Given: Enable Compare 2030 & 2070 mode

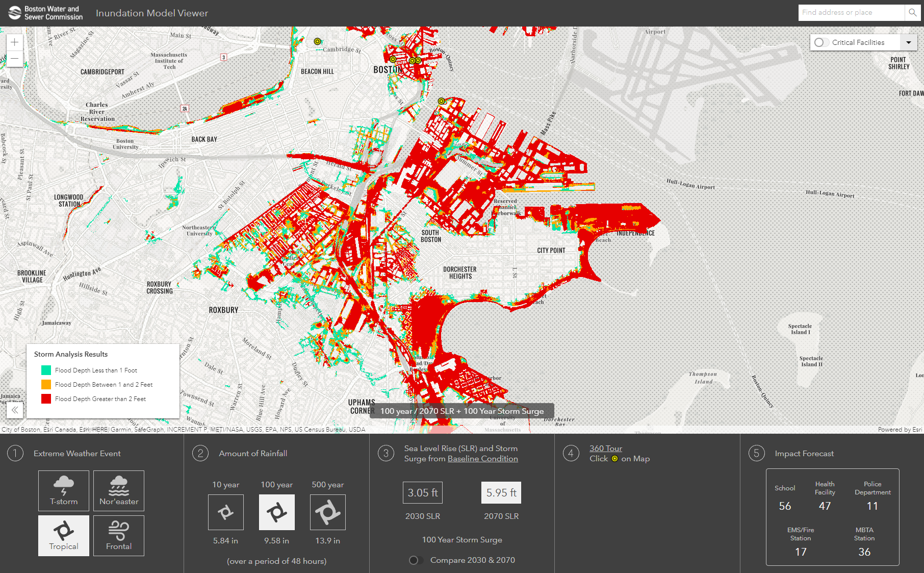Looking at the screenshot, I should (x=416, y=560).
